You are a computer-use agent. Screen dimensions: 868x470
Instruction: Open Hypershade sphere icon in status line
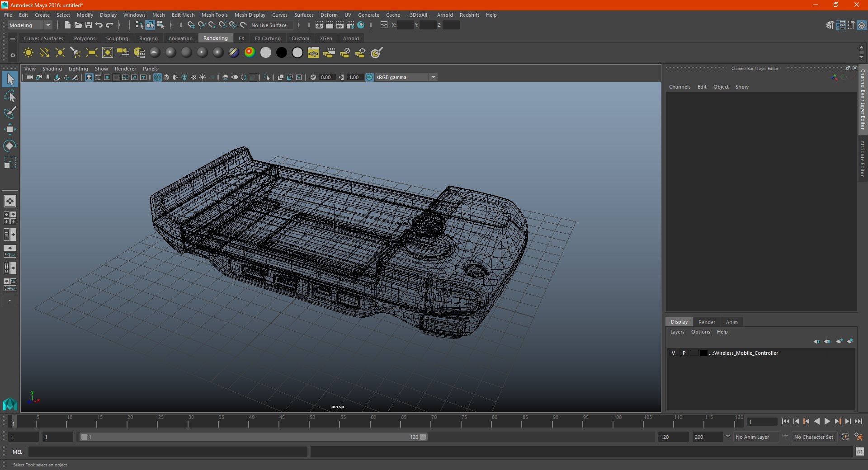(361, 25)
